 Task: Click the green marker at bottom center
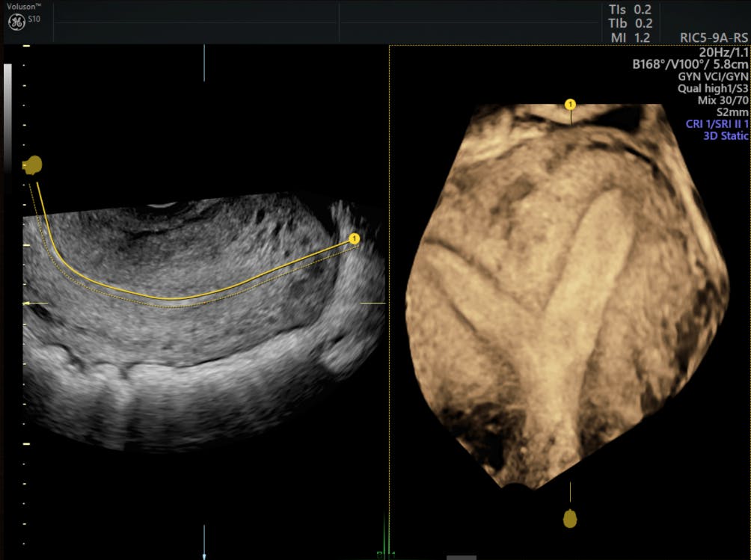coord(387,540)
